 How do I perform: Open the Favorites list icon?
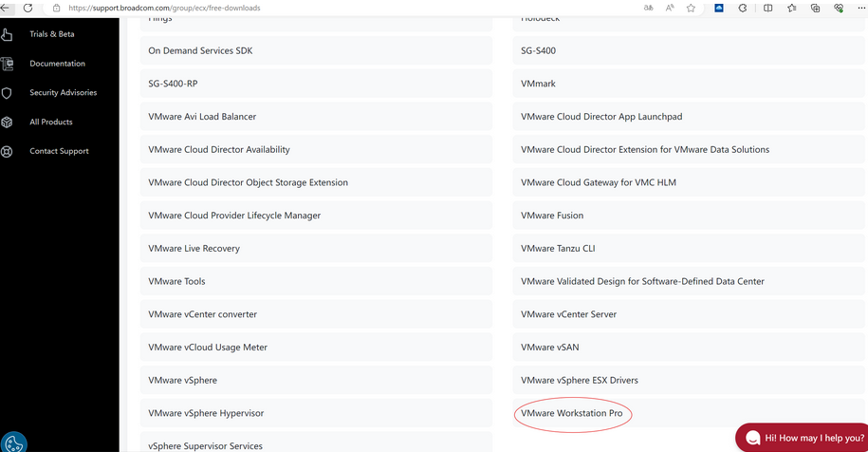(791, 8)
